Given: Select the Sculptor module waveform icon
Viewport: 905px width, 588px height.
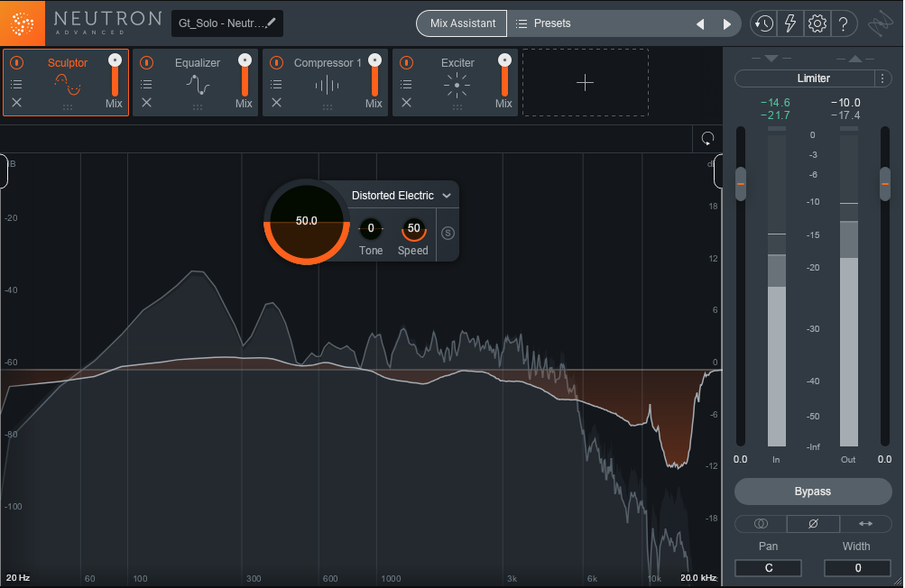Looking at the screenshot, I should (68, 85).
